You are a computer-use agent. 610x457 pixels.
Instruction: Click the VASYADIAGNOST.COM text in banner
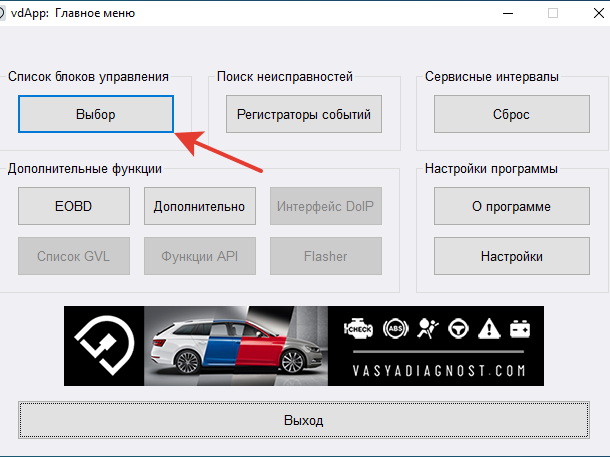coord(439,370)
